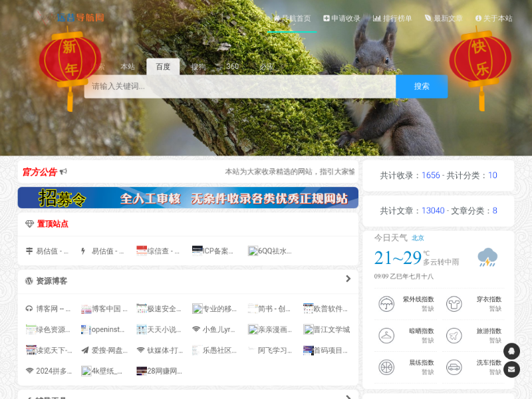Click the clothes drying hanger icon
This screenshot has width=532, height=399.
[x=386, y=335]
